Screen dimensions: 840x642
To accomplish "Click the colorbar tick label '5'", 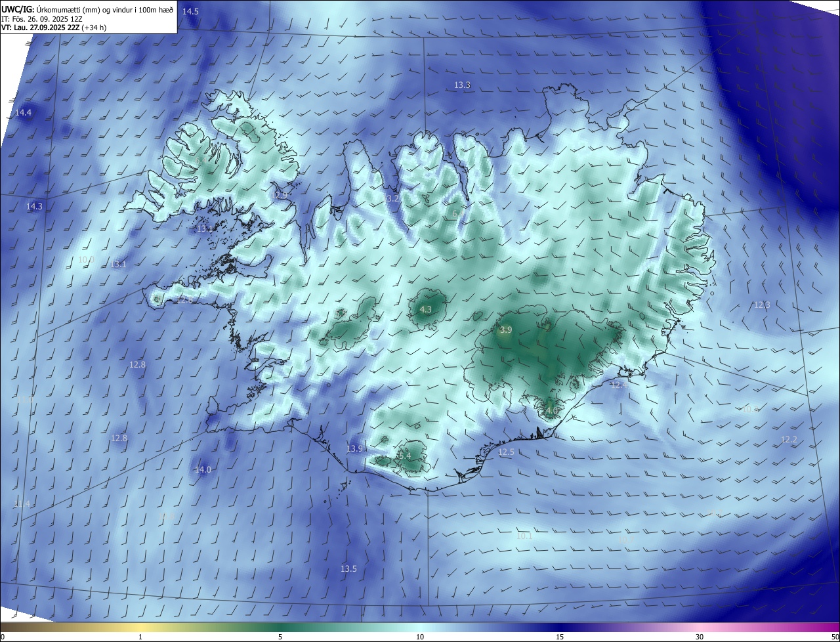I will tap(280, 637).
